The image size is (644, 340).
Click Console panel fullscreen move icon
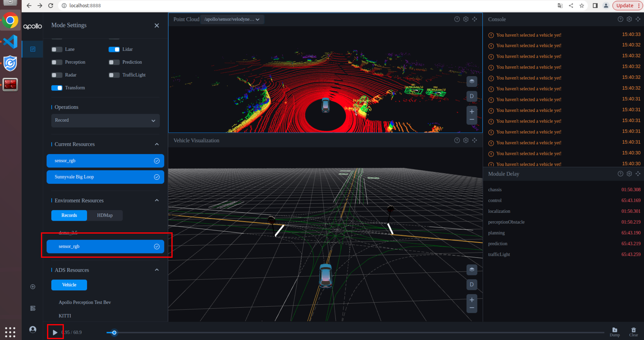point(638,19)
